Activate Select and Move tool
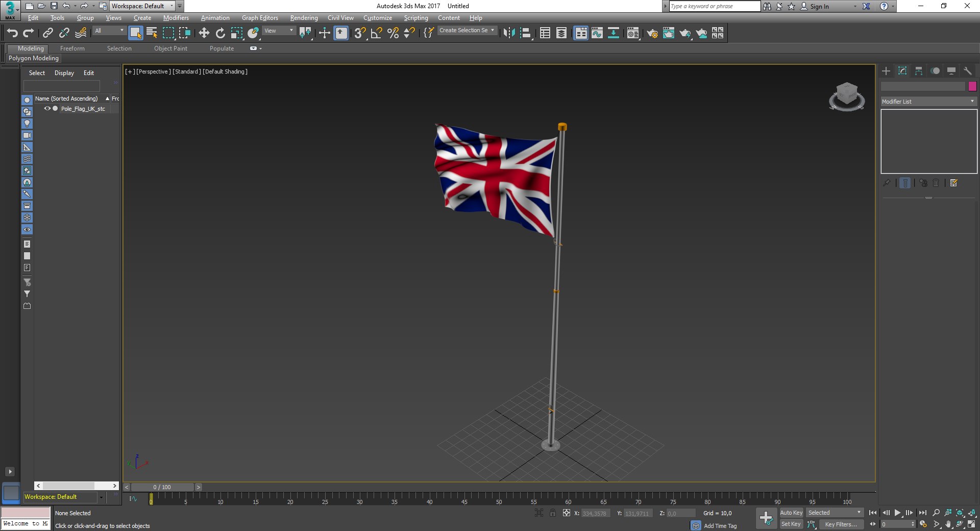Viewport: 980px width, 531px height. tap(204, 33)
